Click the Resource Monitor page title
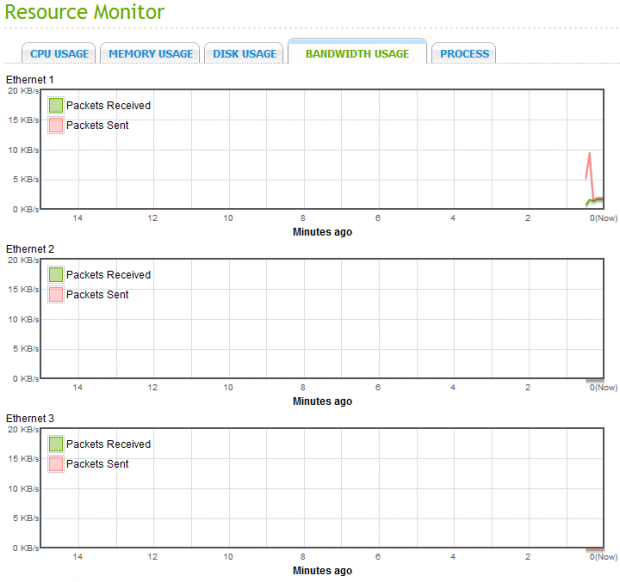The image size is (620, 582). pyautogui.click(x=84, y=12)
